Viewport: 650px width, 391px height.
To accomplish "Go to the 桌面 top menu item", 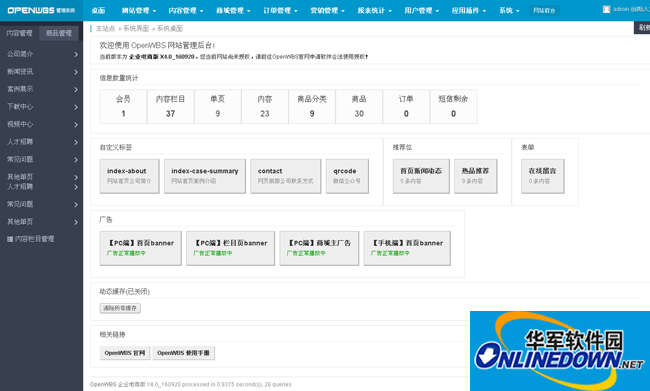I will tap(98, 10).
